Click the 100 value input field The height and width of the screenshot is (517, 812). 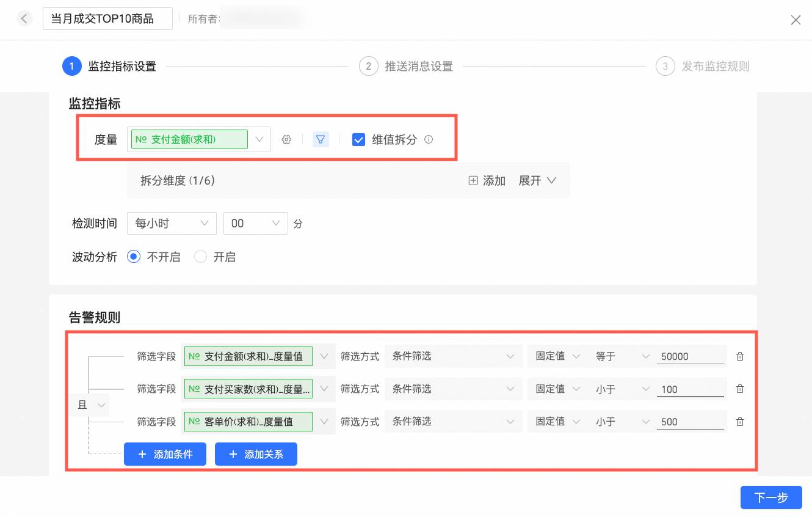[691, 389]
